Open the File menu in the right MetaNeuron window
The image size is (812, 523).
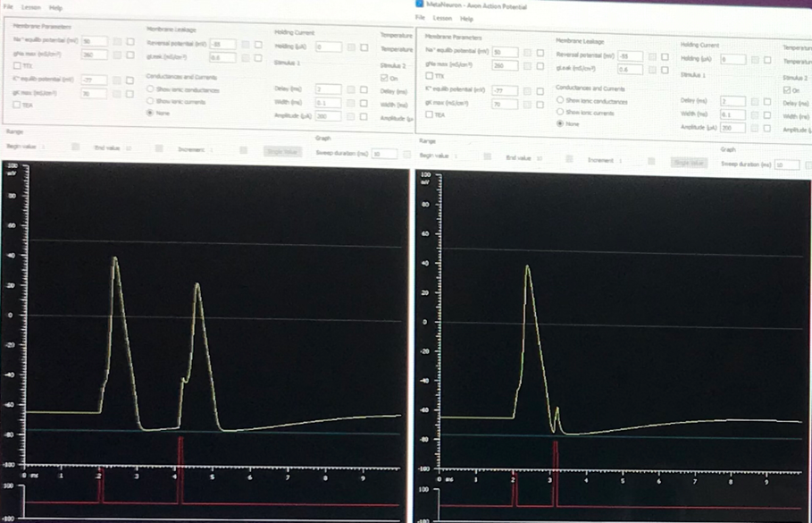[x=420, y=17]
